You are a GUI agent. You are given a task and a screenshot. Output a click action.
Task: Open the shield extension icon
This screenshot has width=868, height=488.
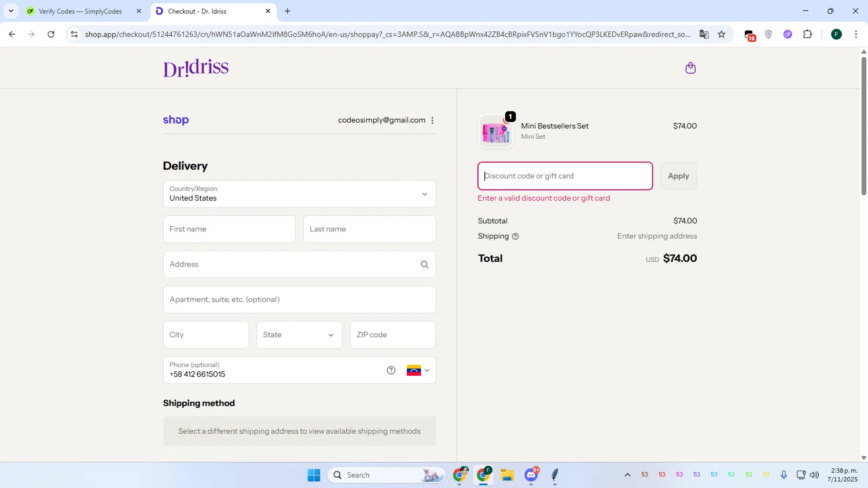768,35
